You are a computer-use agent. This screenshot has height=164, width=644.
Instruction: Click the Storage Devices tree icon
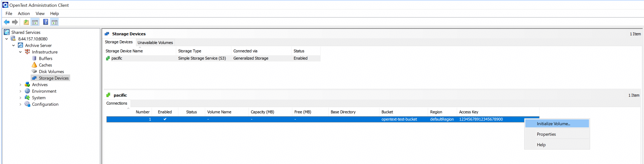(x=34, y=78)
